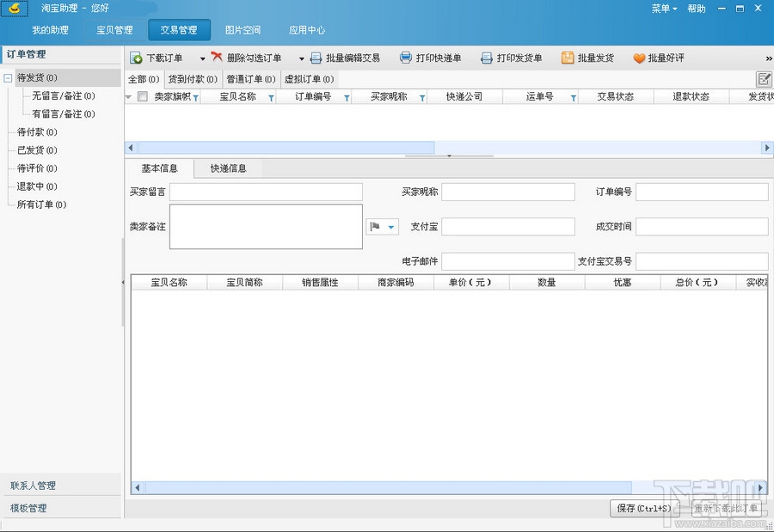Click the batch shipping box icon
This screenshot has width=774, height=532.
(x=568, y=58)
